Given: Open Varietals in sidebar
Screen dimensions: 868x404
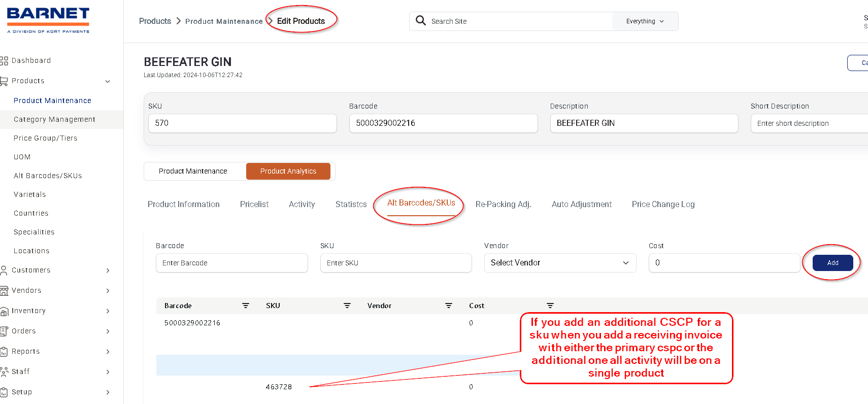Looking at the screenshot, I should pos(30,194).
